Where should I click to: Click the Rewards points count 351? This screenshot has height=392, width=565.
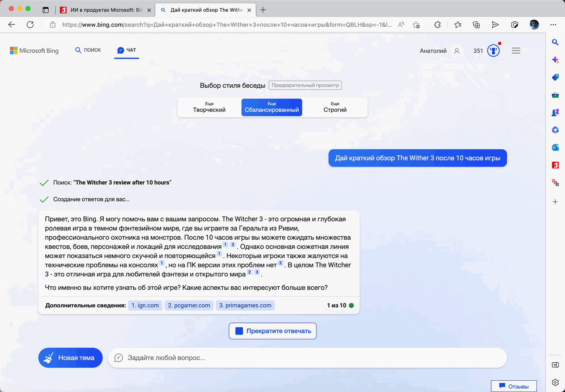[x=478, y=51]
